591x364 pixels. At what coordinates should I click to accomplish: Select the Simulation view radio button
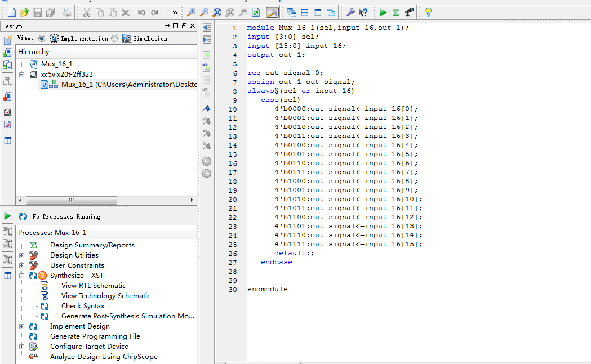click(115, 38)
